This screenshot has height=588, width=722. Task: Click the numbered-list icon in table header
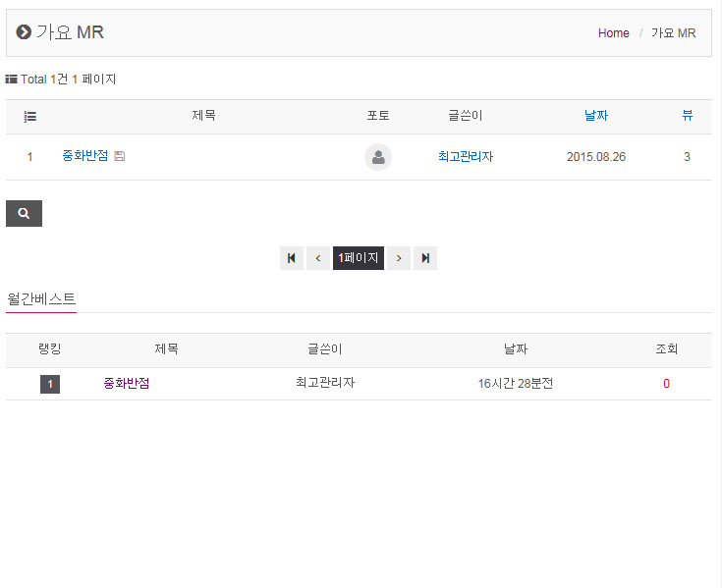pos(29,117)
